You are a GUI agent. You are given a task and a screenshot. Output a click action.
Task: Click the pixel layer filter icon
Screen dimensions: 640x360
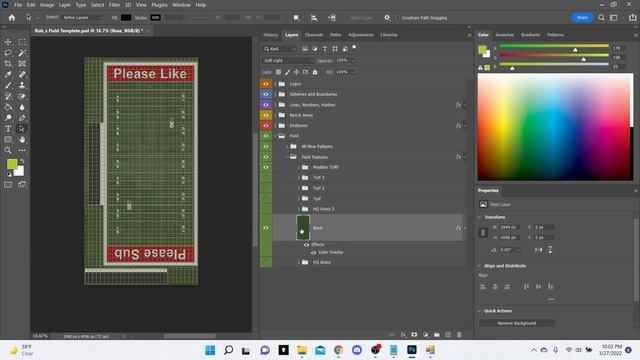pyautogui.click(x=305, y=49)
